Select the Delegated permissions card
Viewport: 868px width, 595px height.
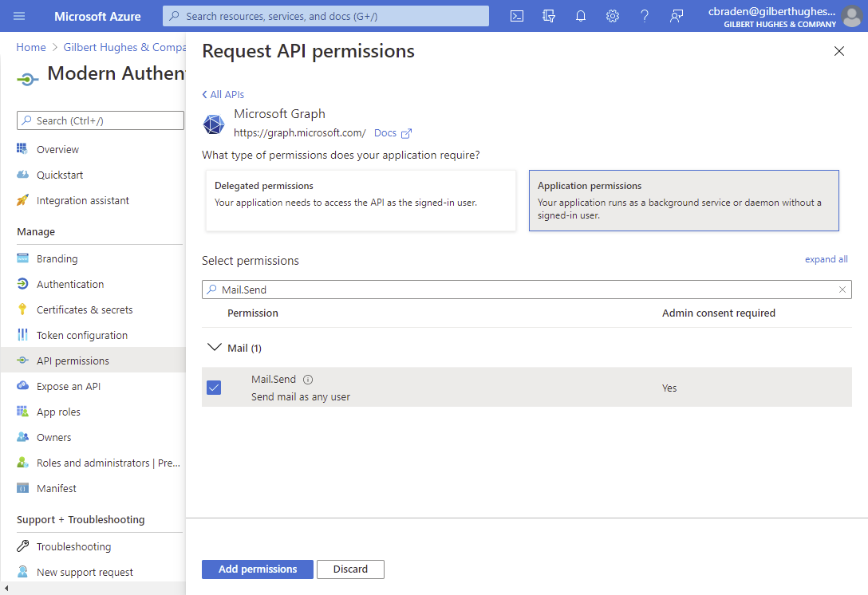coord(361,200)
